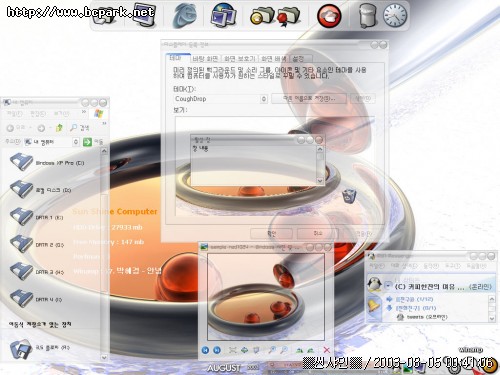Fit image to window in viewer
The height and width of the screenshot is (375, 500).
coord(233,350)
